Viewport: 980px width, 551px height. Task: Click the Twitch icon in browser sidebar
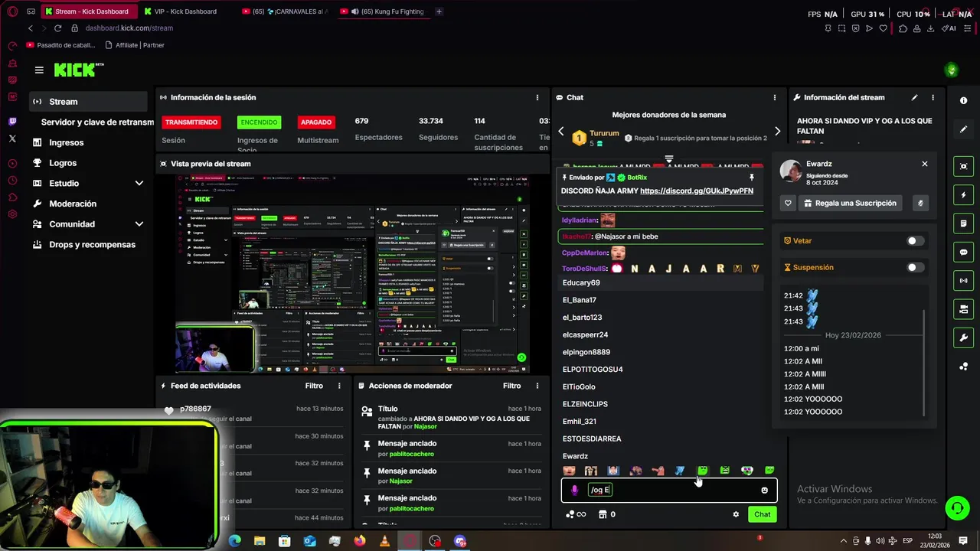coord(12,122)
